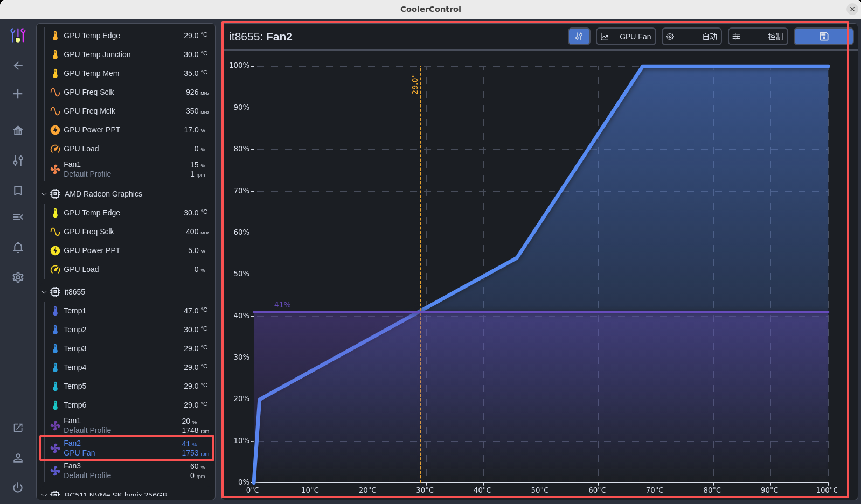The height and width of the screenshot is (504, 861).
Task: Select Fan3 Default Profile row
Action: pos(127,471)
